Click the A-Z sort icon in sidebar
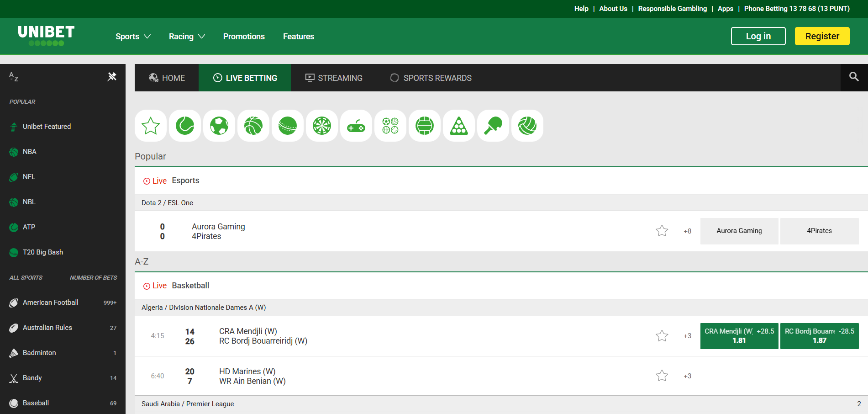The width and height of the screenshot is (868, 414). [x=14, y=77]
